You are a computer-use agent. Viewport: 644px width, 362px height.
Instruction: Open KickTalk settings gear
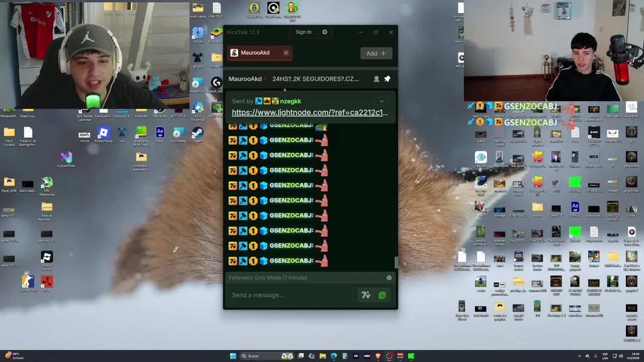click(x=325, y=32)
